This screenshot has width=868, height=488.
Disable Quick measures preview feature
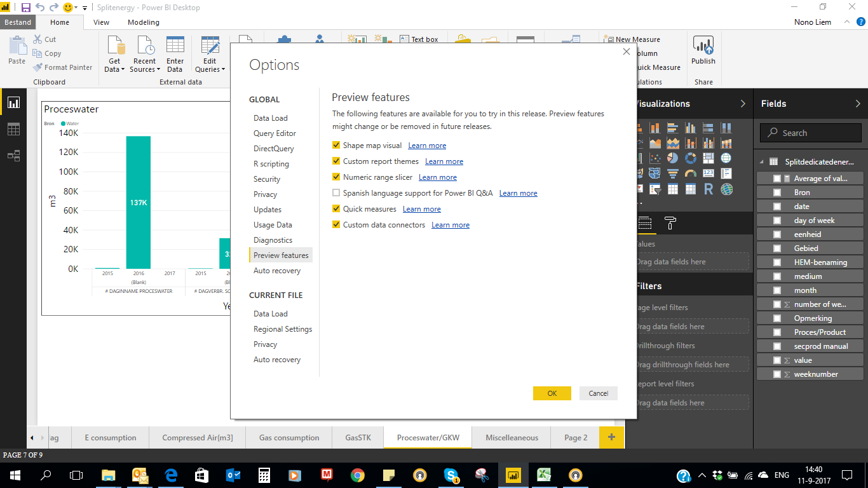pyautogui.click(x=336, y=209)
